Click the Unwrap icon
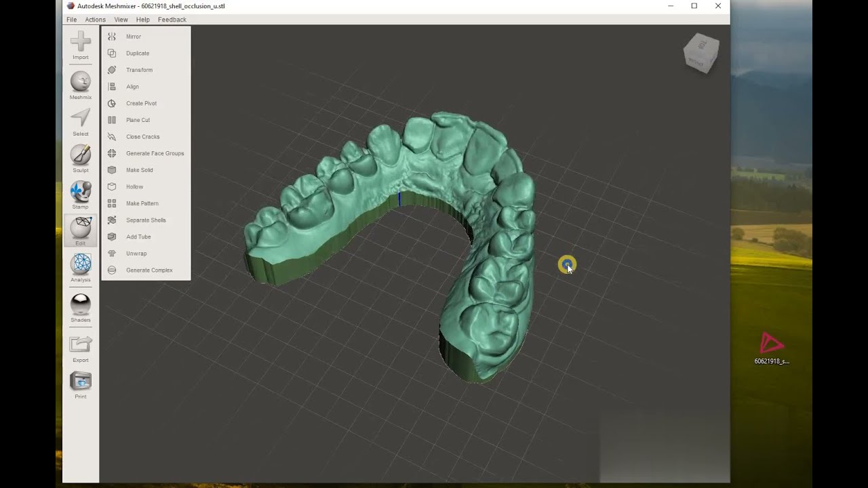 coord(112,253)
